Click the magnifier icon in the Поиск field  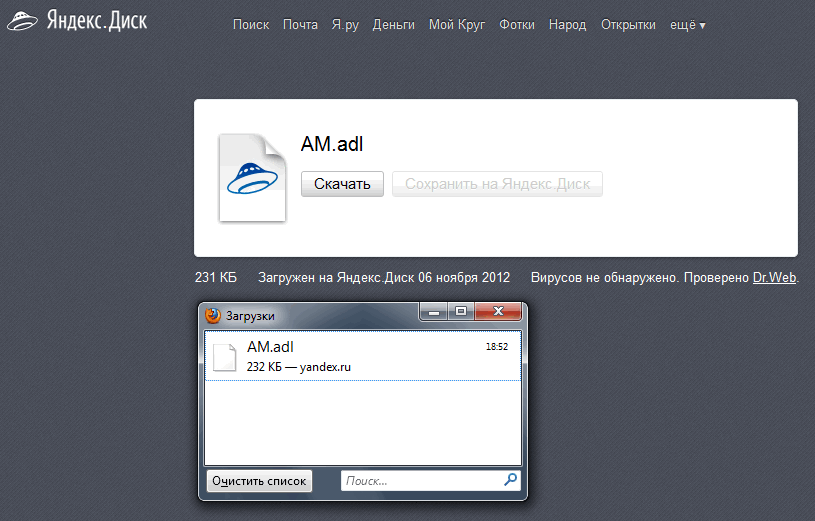coord(510,479)
